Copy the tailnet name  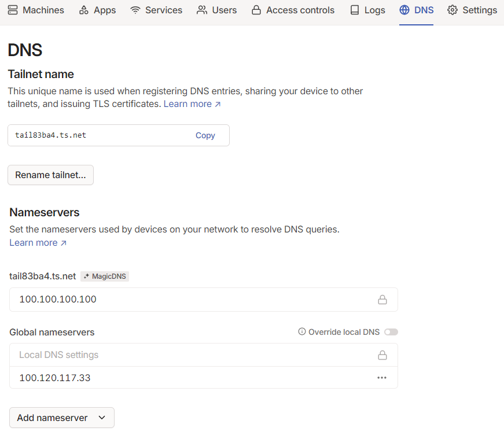(205, 135)
